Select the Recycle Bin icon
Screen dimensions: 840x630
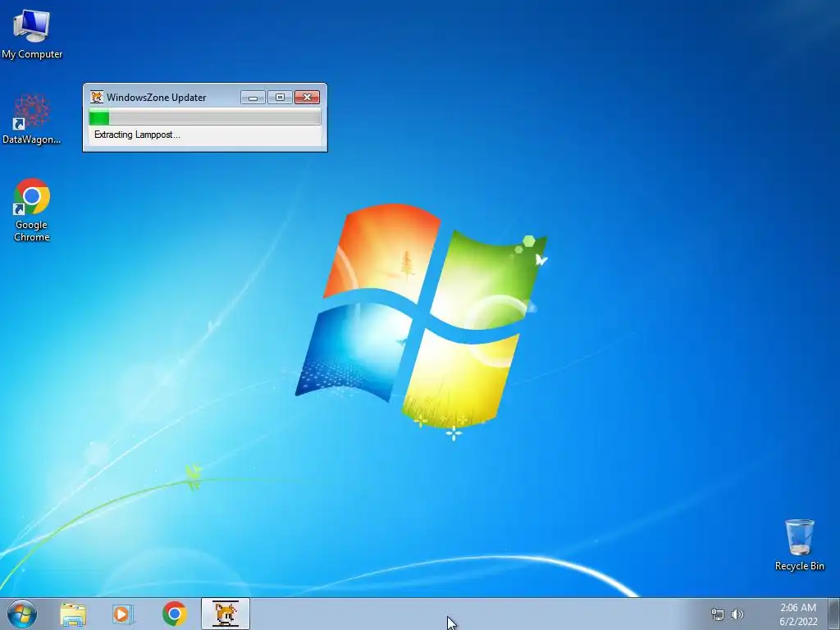[x=799, y=545]
